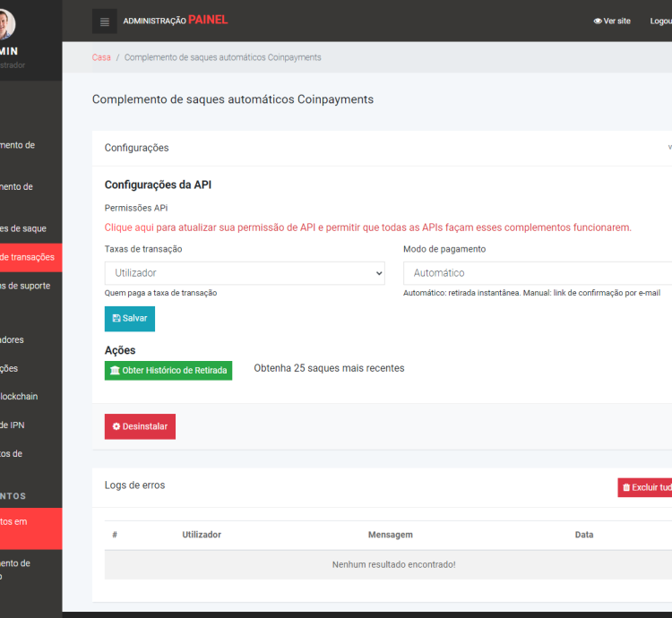Open the Taxas de transação dropdown
Viewport: 672px width, 618px height.
click(245, 273)
